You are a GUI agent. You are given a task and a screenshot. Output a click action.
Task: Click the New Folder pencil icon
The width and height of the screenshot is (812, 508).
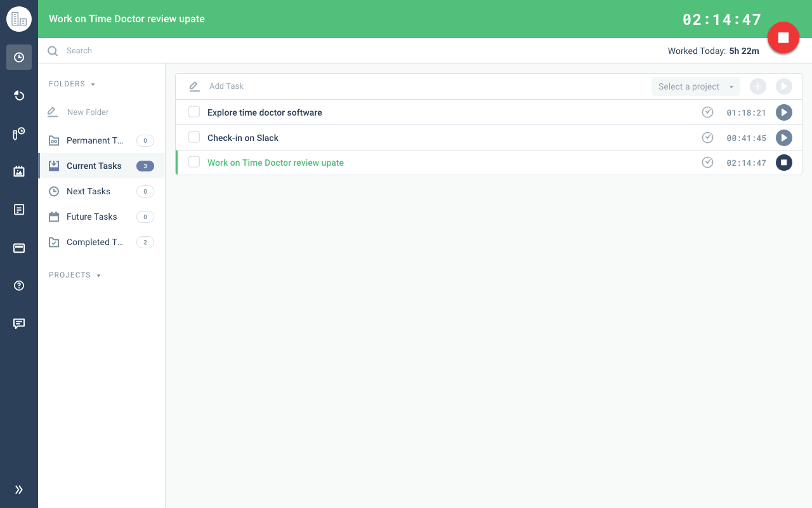pos(53,112)
